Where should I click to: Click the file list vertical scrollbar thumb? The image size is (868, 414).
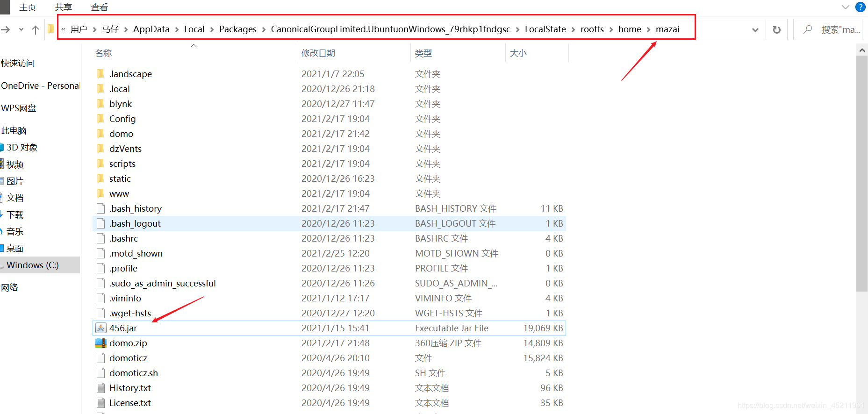(862, 173)
